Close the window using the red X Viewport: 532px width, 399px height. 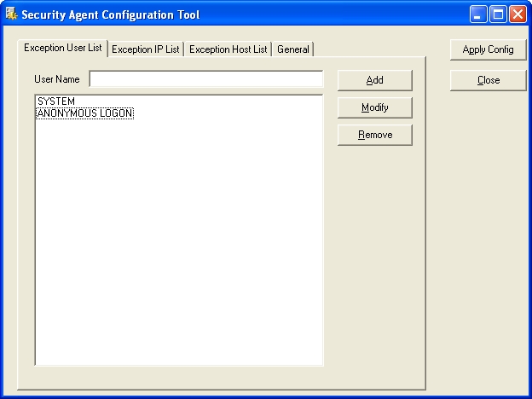517,14
